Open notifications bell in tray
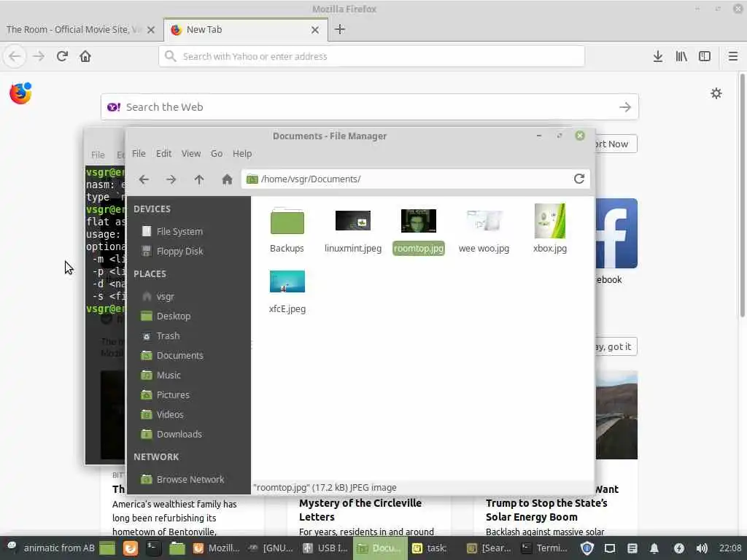 point(654,548)
